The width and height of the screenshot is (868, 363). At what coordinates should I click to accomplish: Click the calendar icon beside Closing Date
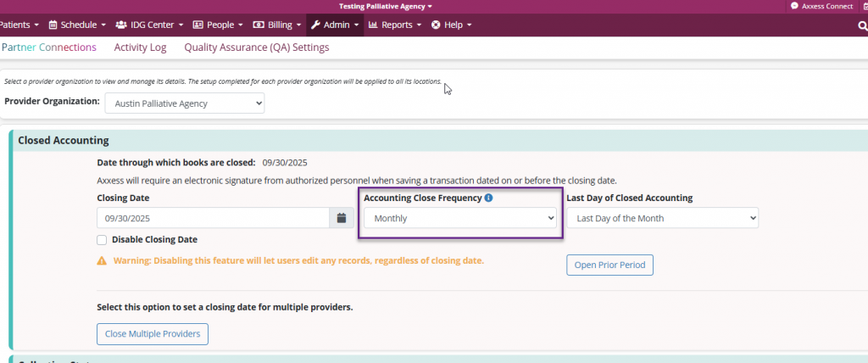pos(342,218)
